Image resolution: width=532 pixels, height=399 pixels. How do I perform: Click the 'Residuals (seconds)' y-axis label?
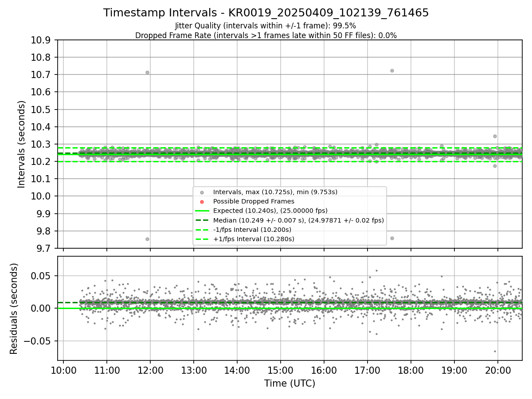point(14,309)
